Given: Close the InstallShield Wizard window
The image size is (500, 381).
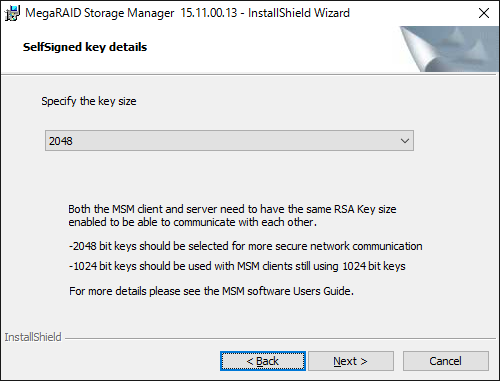Looking at the screenshot, I should pyautogui.click(x=484, y=13).
